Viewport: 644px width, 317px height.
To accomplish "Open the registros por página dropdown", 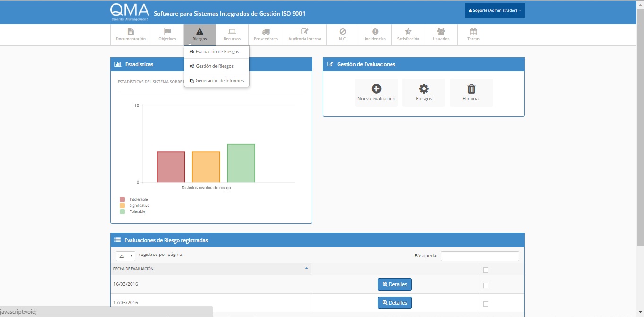I will click(x=125, y=256).
